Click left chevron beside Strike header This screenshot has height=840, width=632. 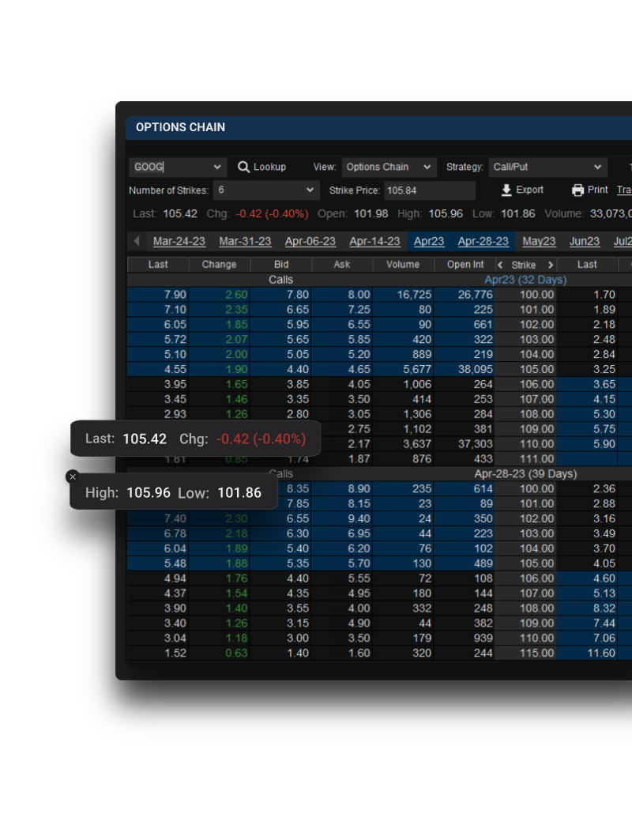coord(500,265)
